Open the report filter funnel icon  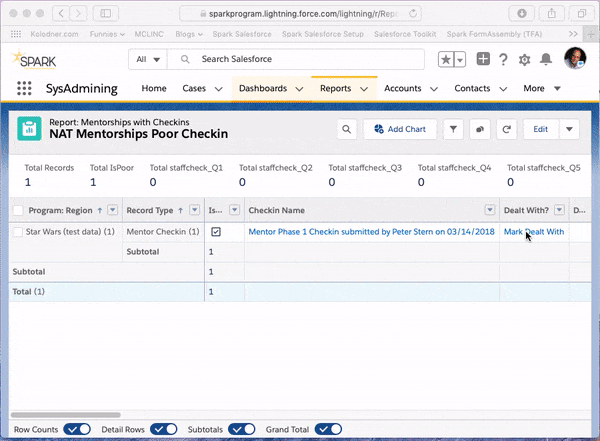[x=453, y=129]
